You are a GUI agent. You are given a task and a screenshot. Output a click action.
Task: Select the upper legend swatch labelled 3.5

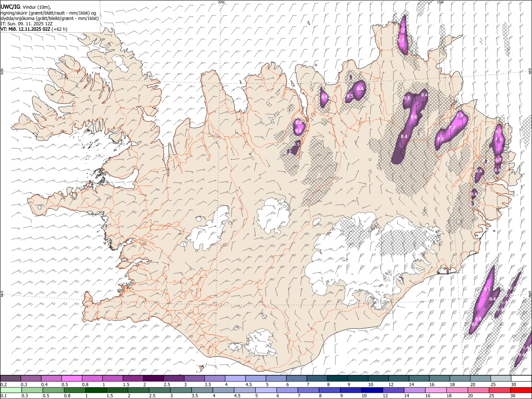point(215,378)
